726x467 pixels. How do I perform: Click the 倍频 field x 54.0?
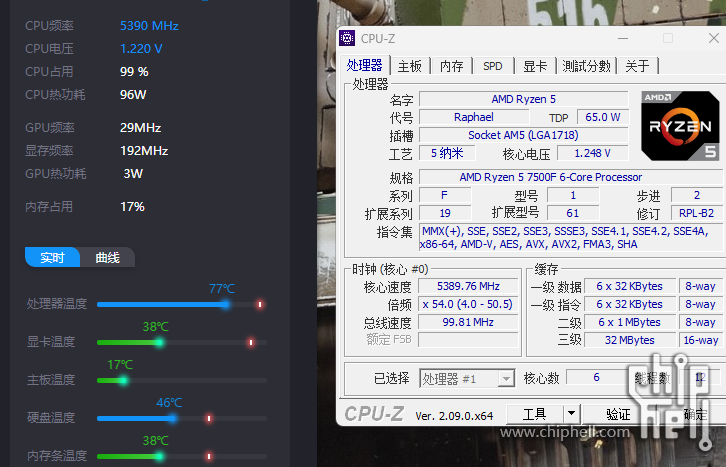[468, 304]
